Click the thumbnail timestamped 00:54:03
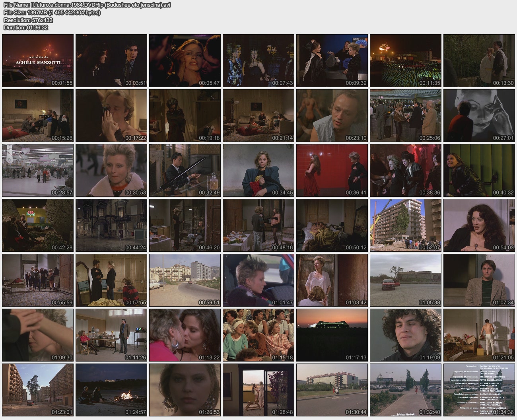Image resolution: width=517 pixels, height=420 pixels. pyautogui.click(x=479, y=225)
